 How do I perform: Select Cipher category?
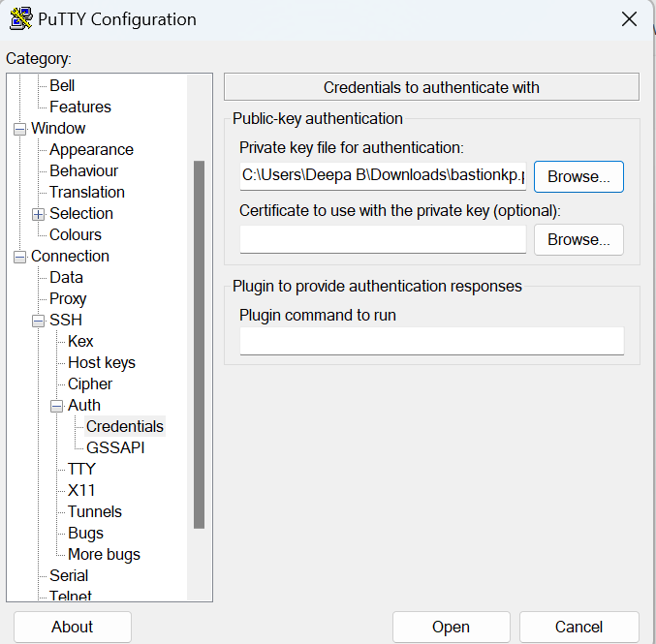point(90,384)
